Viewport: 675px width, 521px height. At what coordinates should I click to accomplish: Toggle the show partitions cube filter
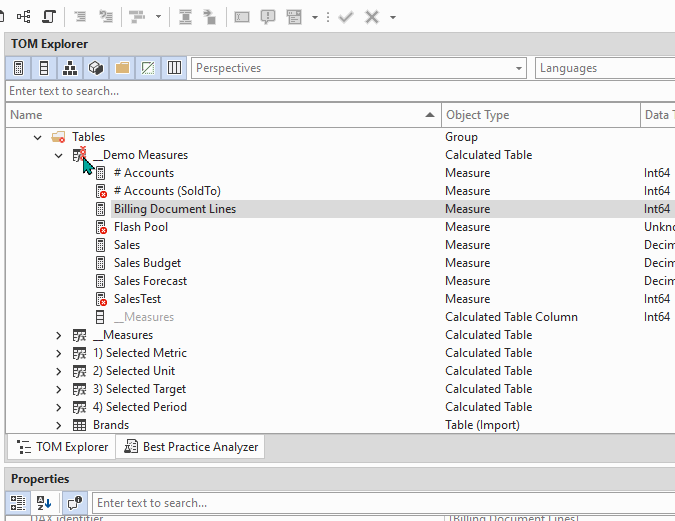(96, 68)
